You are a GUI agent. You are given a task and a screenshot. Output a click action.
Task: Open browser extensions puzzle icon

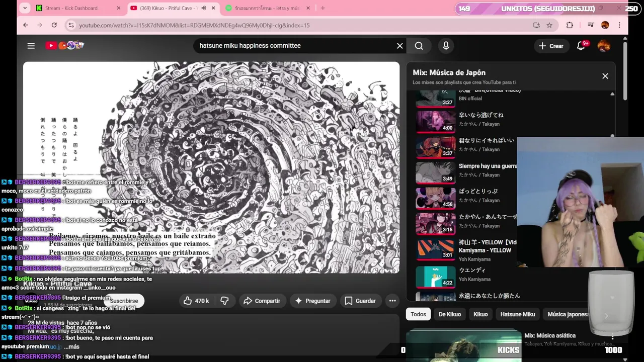pyautogui.click(x=570, y=25)
